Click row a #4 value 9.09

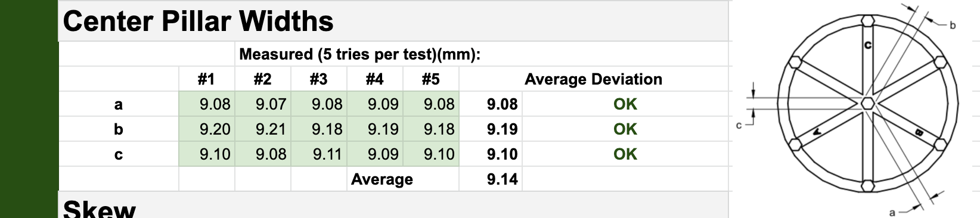(x=375, y=104)
